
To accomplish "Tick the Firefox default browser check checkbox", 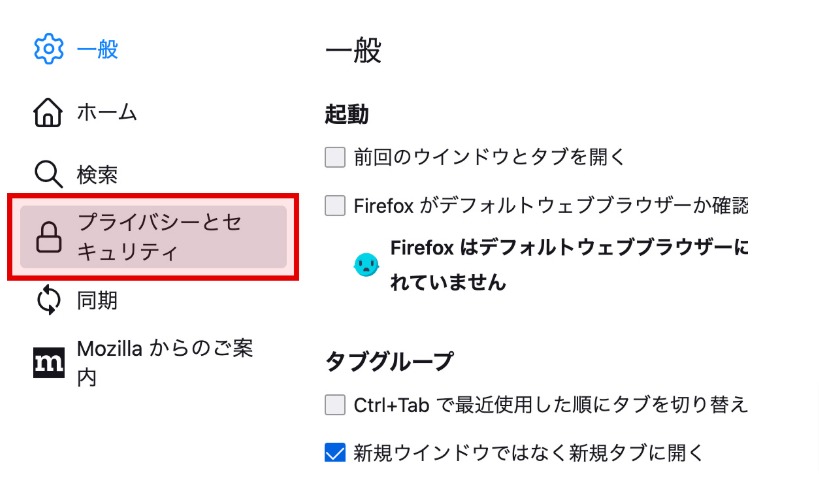I will [x=335, y=206].
